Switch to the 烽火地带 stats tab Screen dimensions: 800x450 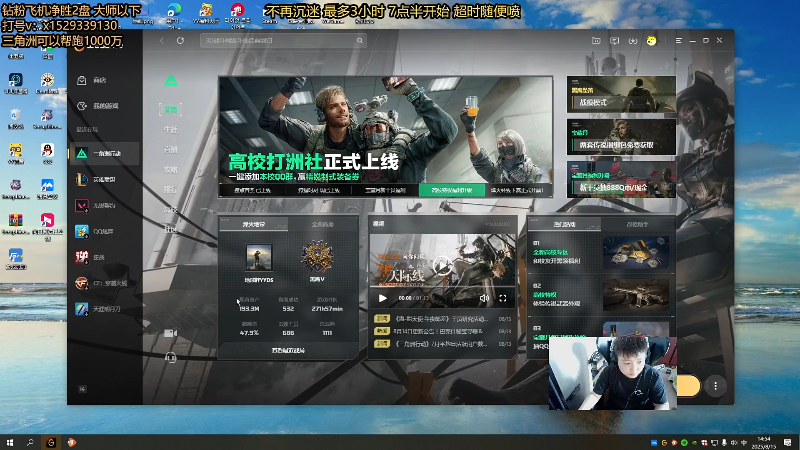click(254, 224)
